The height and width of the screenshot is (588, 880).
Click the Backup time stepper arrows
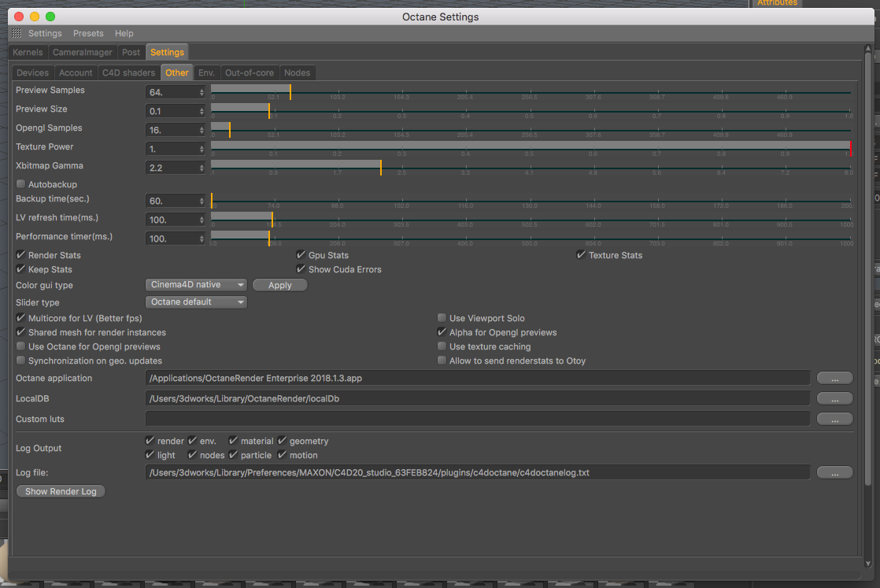point(202,201)
